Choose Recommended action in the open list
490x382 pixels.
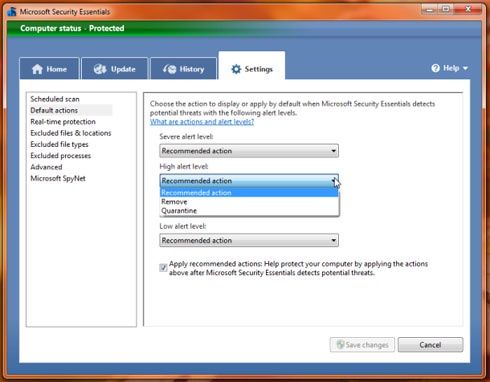tap(249, 193)
